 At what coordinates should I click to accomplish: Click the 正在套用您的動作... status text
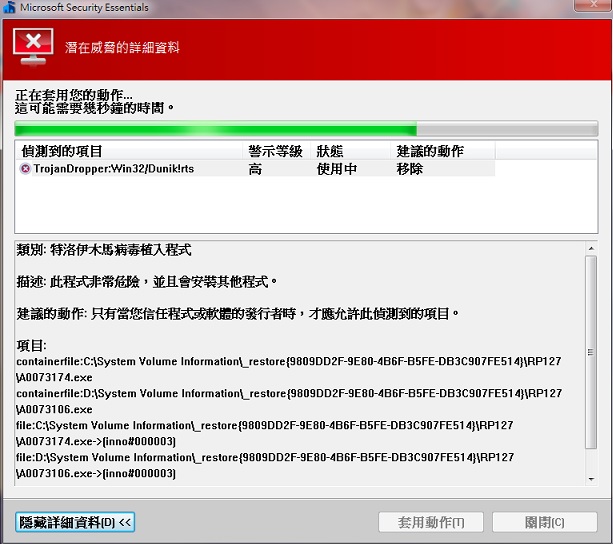tap(74, 95)
